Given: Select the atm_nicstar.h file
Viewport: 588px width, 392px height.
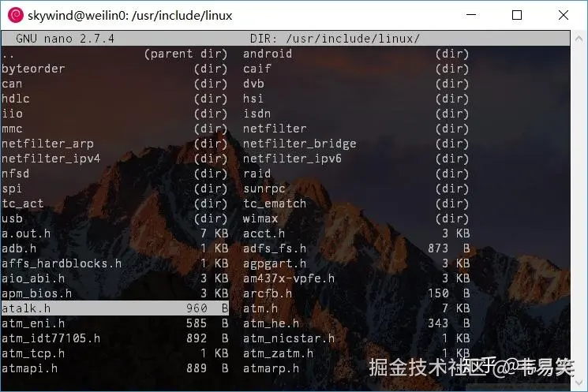Looking at the screenshot, I should point(356,338).
